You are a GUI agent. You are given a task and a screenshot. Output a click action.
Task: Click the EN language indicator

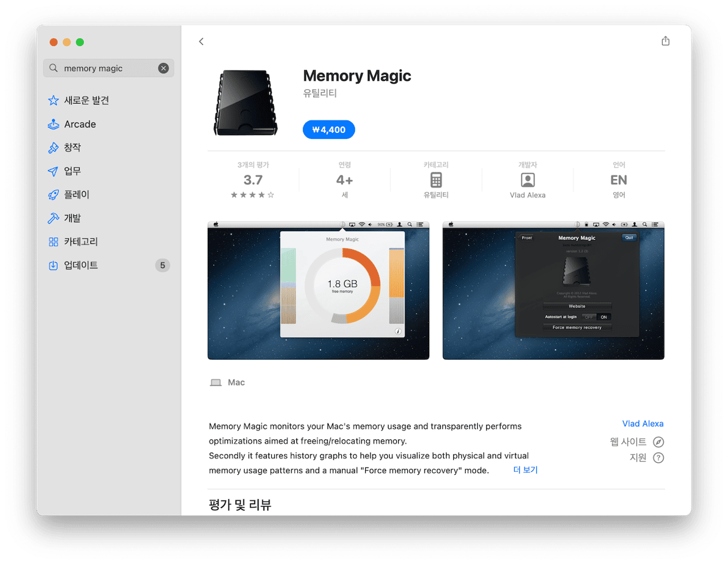point(619,180)
